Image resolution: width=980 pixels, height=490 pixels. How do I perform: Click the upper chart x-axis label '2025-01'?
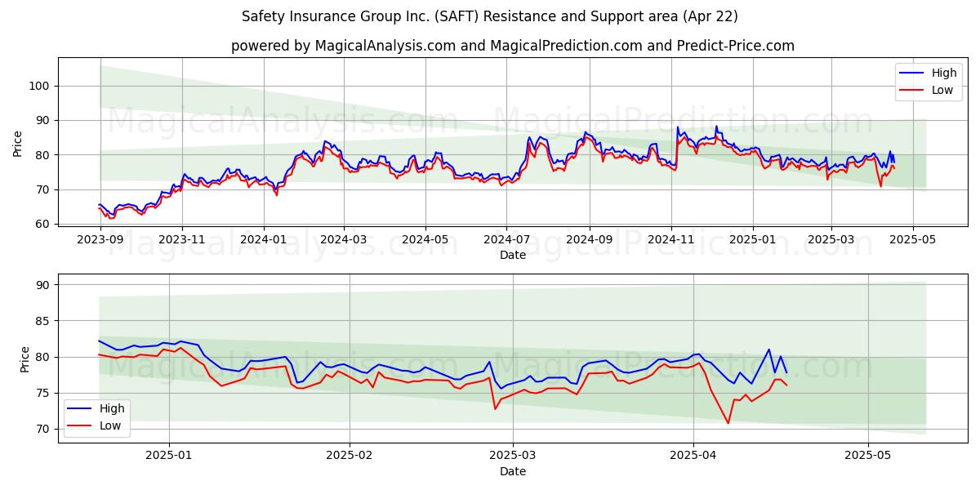pos(753,241)
